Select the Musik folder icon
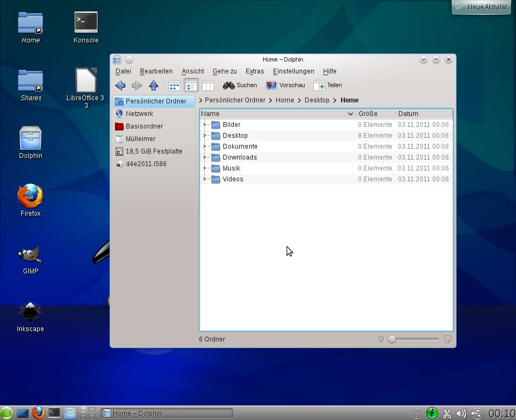 point(216,168)
